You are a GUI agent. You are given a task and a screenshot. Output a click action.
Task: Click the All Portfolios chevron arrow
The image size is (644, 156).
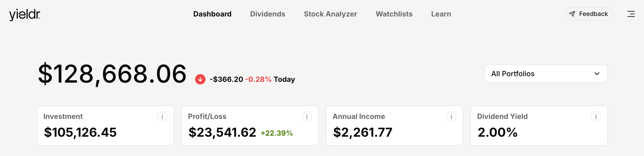coord(597,74)
